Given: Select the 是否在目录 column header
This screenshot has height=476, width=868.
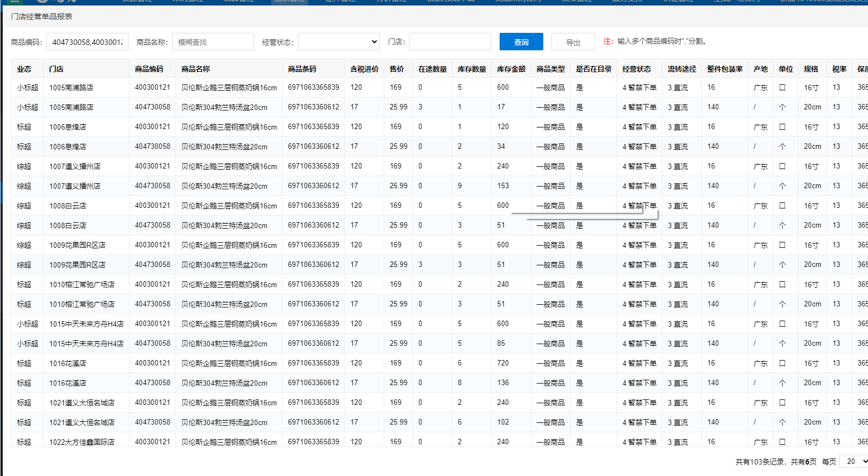Looking at the screenshot, I should pyautogui.click(x=593, y=69).
